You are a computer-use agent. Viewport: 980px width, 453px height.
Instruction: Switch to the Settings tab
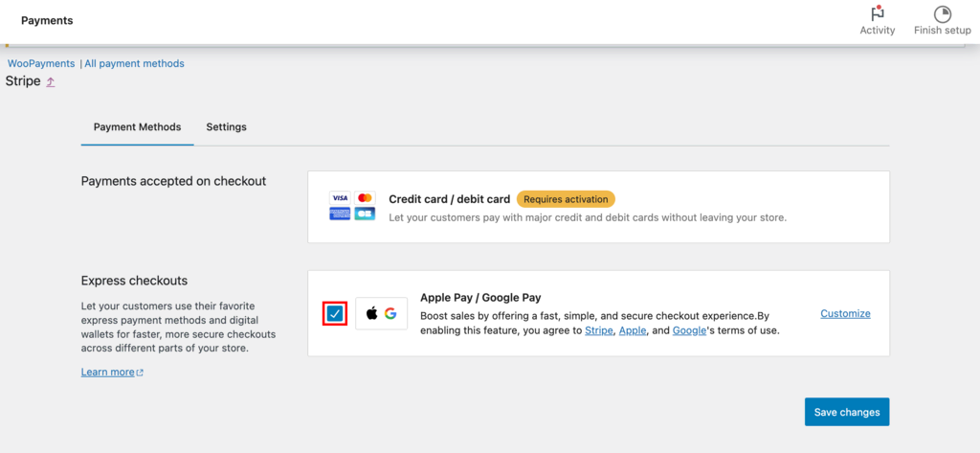[226, 127]
